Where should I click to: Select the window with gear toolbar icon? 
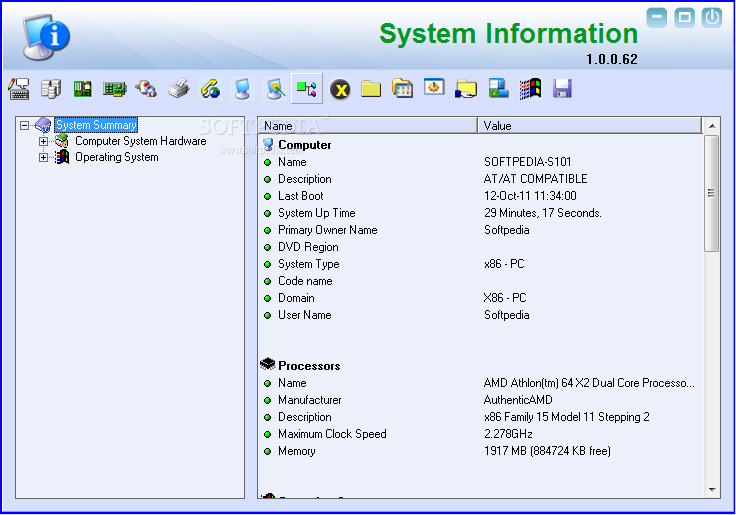pos(434,88)
